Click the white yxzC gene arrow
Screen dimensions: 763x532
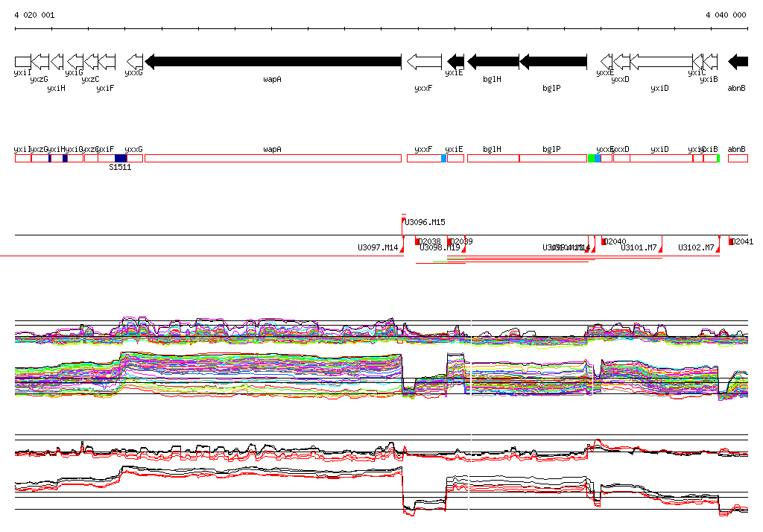pyautogui.click(x=91, y=62)
